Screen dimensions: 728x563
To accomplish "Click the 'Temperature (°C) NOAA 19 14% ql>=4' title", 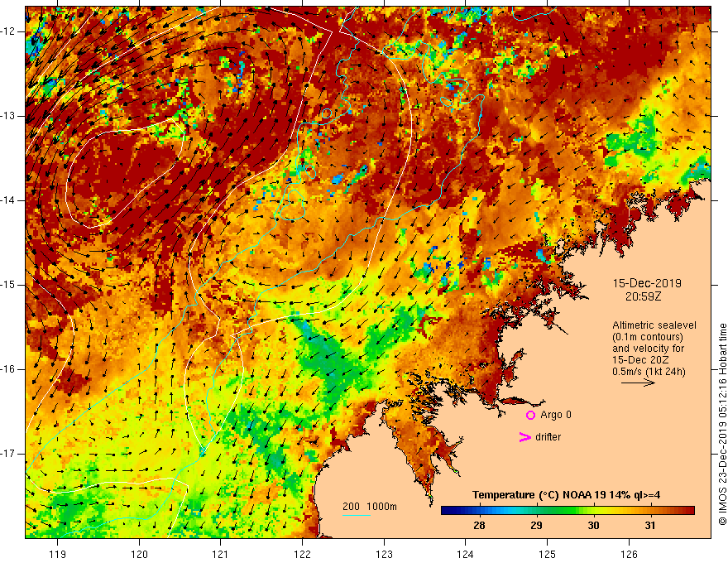I will [x=566, y=495].
